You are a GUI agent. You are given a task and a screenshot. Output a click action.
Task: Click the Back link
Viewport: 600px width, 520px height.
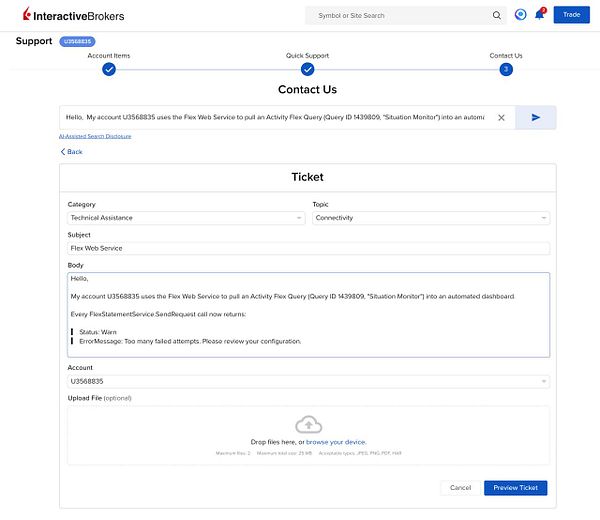tap(72, 152)
